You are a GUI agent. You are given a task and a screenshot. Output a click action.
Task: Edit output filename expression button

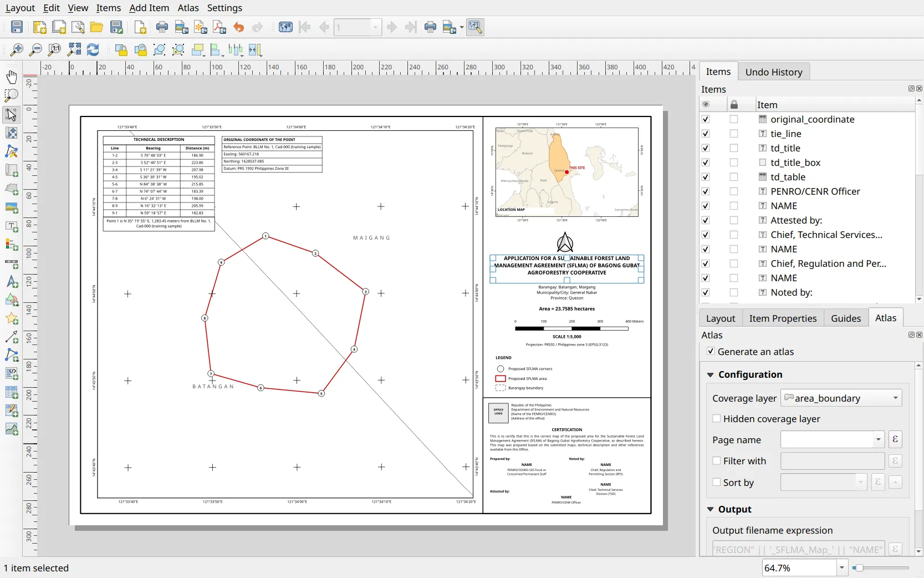tap(895, 549)
